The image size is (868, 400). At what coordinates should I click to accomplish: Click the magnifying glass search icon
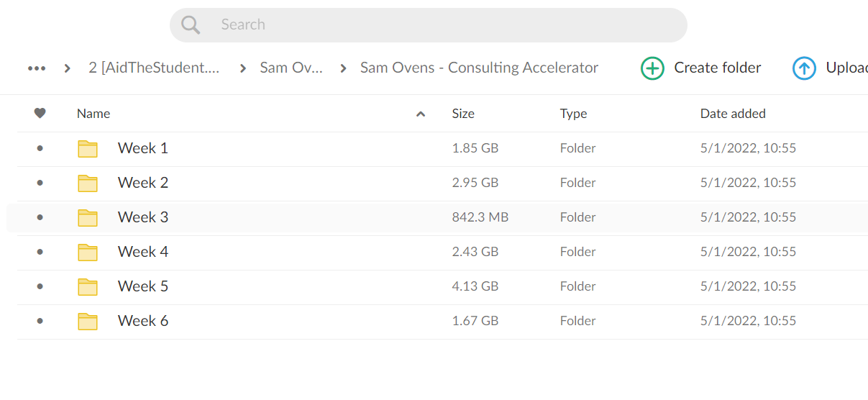tap(191, 25)
